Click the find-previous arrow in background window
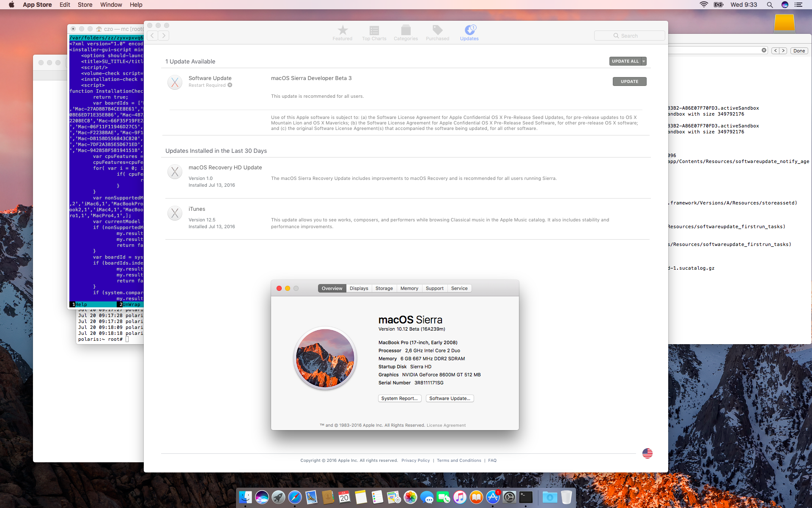The width and height of the screenshot is (812, 508). point(775,51)
